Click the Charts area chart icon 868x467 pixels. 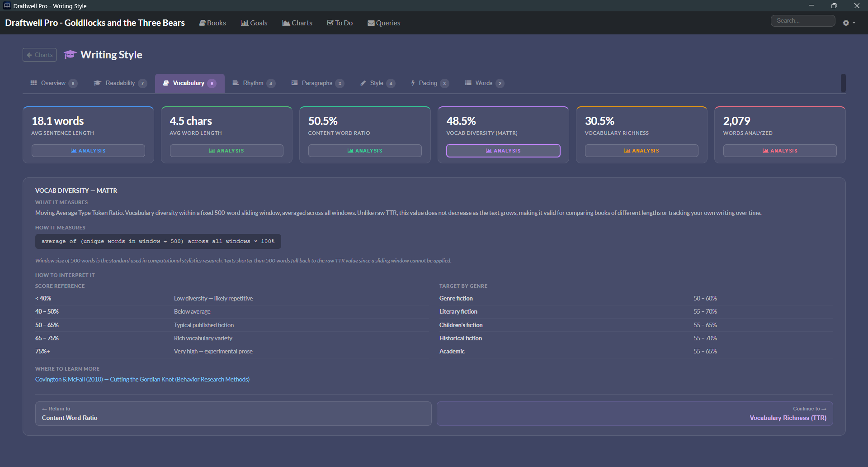click(286, 23)
